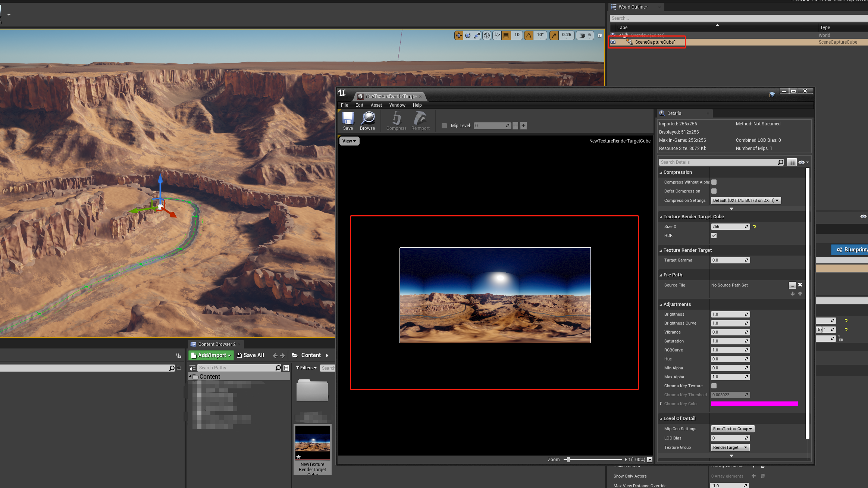Toggle SceneCaptureCube1 visibility eye

tap(613, 42)
